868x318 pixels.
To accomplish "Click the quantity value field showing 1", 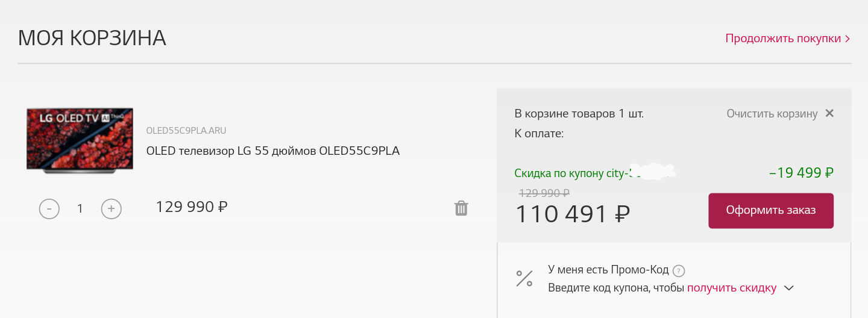I will point(80,209).
